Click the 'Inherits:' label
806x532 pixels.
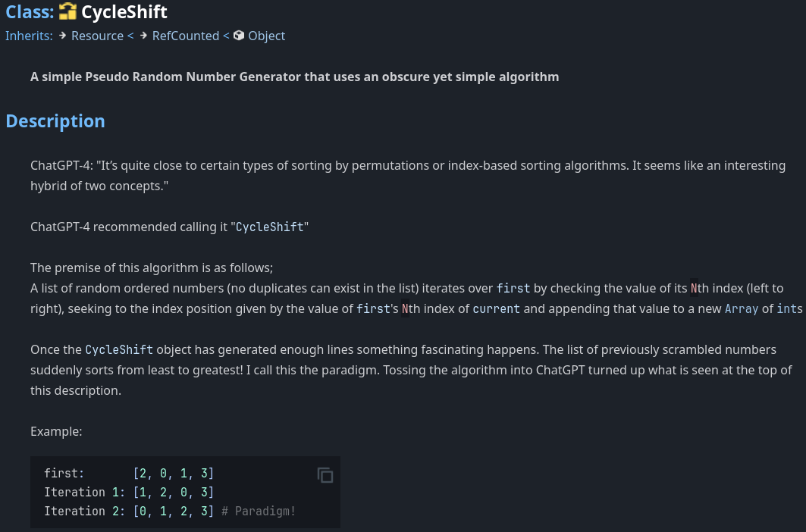click(29, 36)
